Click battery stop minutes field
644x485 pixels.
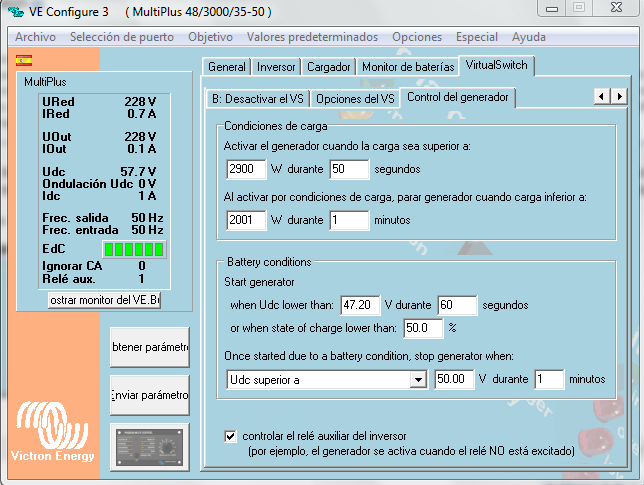tap(549, 379)
